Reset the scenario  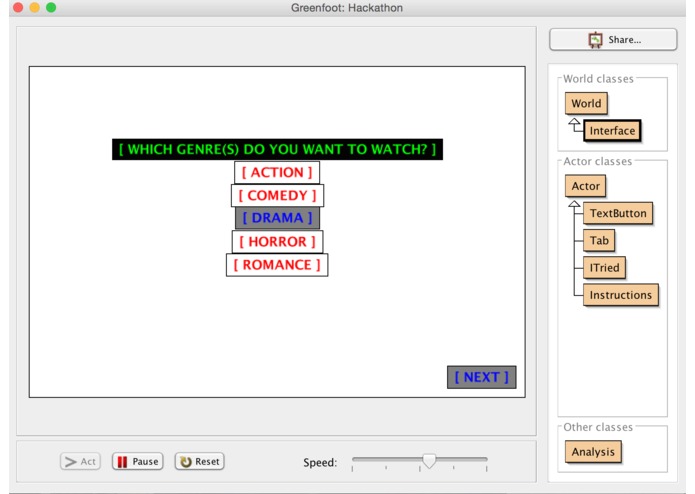tap(199, 462)
